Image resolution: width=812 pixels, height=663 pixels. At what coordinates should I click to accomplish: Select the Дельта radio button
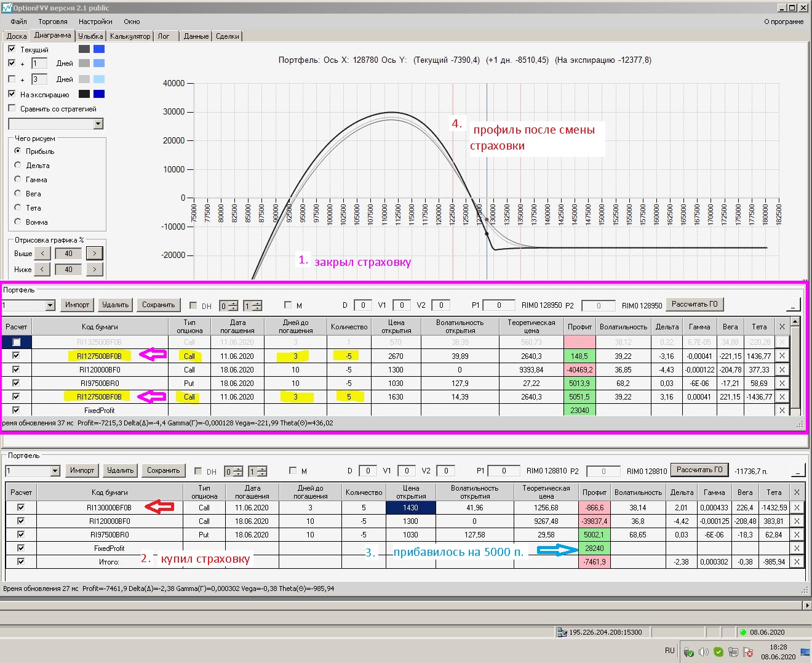(18, 165)
